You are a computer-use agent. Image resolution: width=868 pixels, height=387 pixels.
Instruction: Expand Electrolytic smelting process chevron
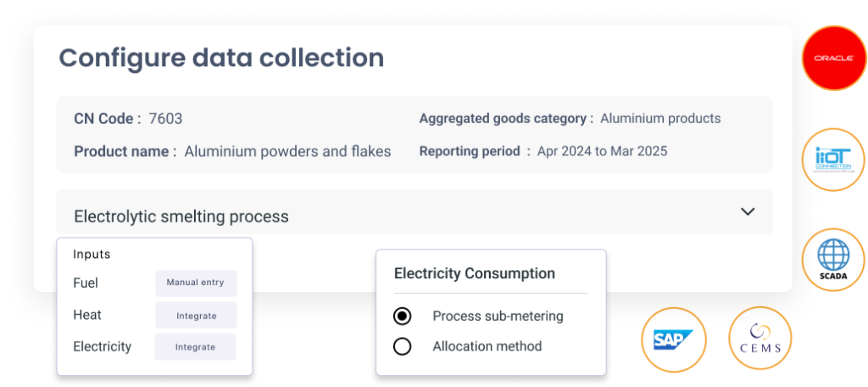747,211
